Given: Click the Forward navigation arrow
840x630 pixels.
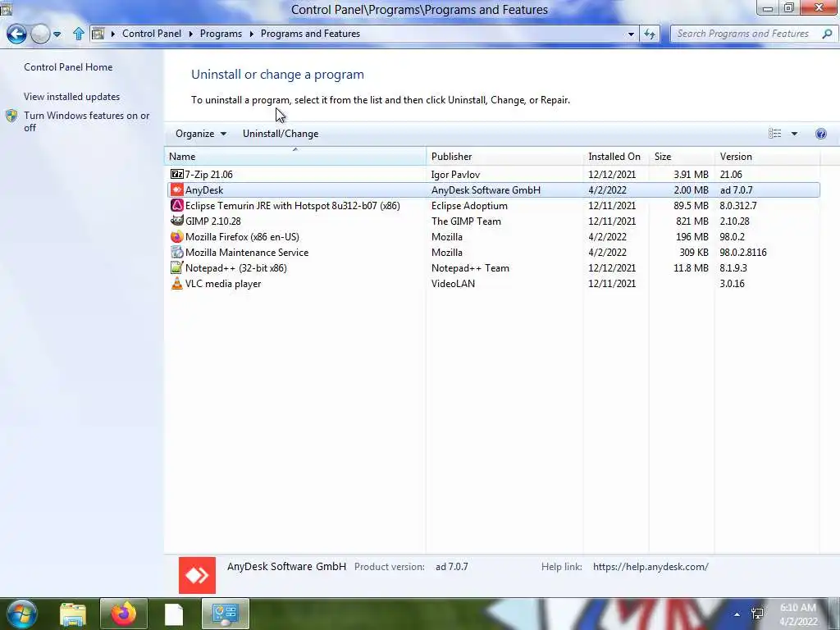Looking at the screenshot, I should pos(40,34).
